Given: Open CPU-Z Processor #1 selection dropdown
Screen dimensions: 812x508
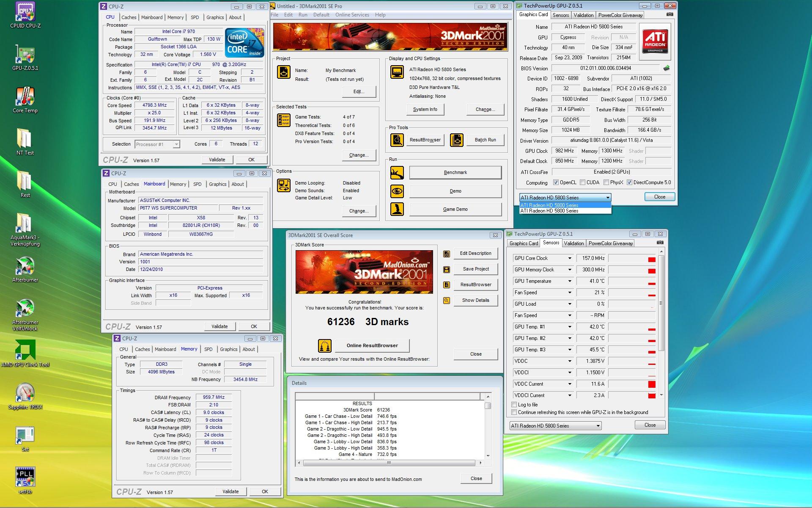Looking at the screenshot, I should click(157, 144).
